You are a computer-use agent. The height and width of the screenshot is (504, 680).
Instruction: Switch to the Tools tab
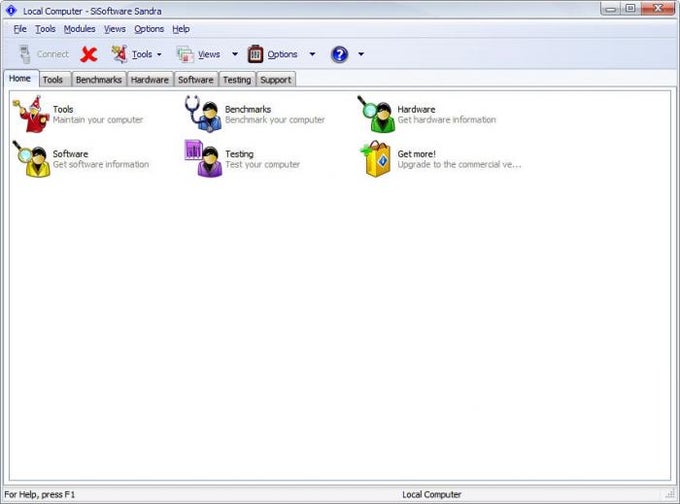tap(53, 80)
